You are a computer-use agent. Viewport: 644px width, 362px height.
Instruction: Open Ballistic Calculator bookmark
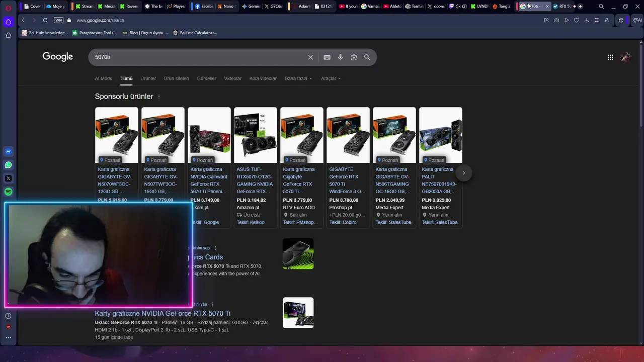pos(195,33)
